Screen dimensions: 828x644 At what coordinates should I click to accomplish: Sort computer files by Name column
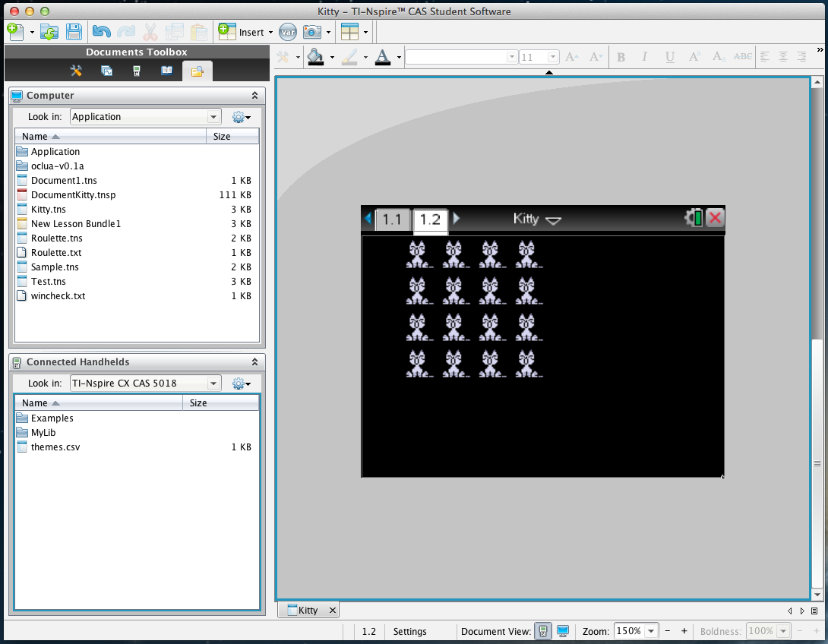coord(110,136)
